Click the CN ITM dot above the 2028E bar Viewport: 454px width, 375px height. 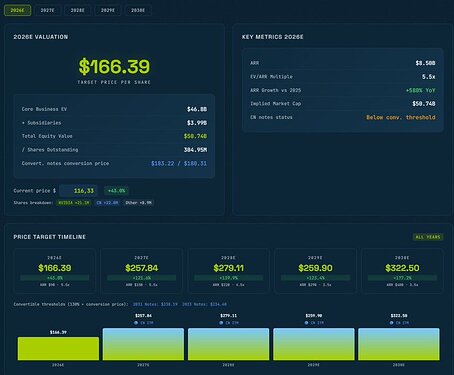click(x=221, y=323)
